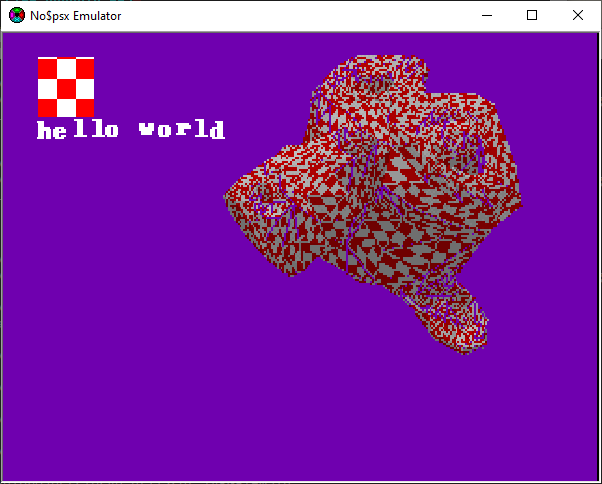Click the word "hello" in the emulator
This screenshot has width=602, height=484.
click(78, 130)
